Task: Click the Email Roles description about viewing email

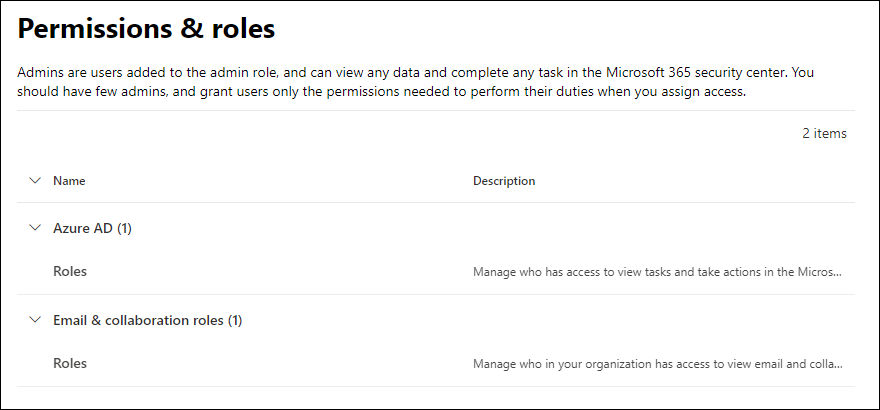Action: pyautogui.click(x=657, y=363)
